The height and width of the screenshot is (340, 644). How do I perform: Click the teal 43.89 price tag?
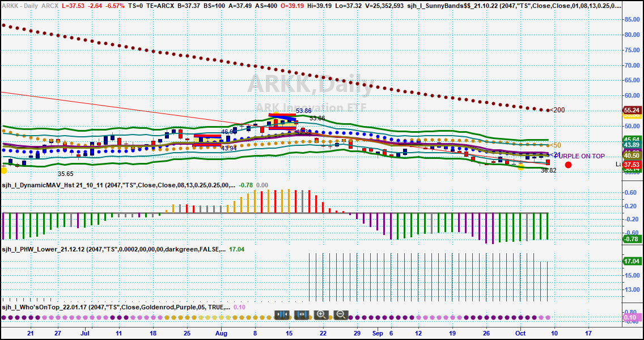(x=631, y=145)
